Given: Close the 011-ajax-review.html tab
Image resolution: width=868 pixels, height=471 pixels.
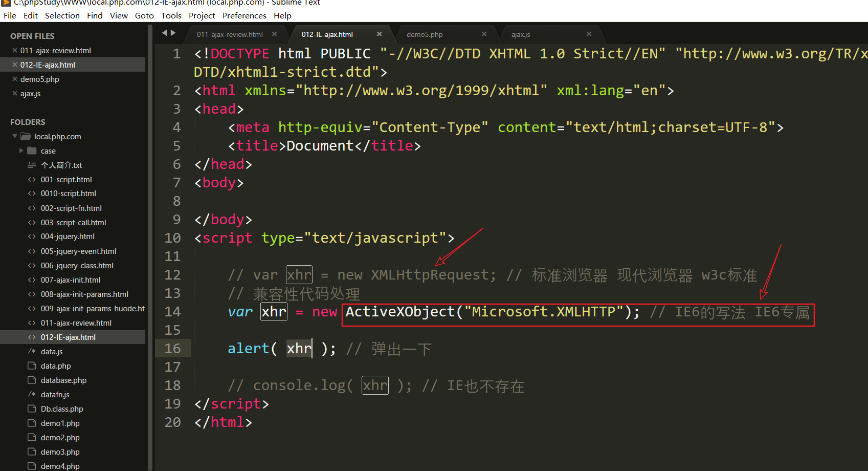Looking at the screenshot, I should click(275, 34).
